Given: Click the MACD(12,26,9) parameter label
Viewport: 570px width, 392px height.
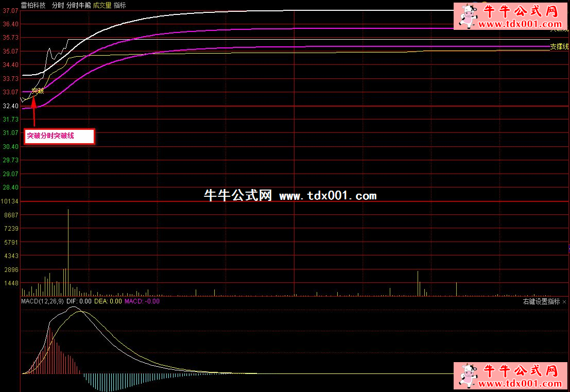Looking at the screenshot, I should [x=42, y=301].
